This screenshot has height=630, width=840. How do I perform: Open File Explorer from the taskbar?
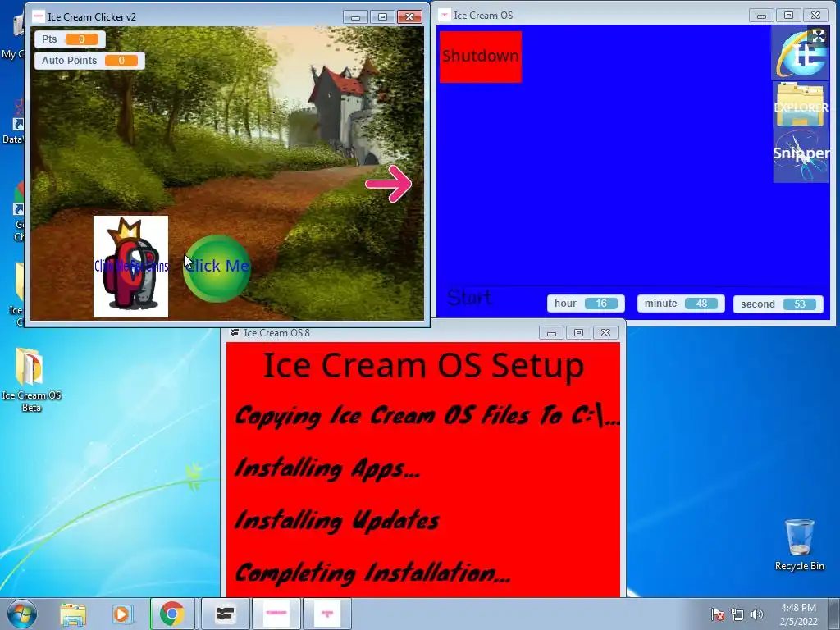73,614
